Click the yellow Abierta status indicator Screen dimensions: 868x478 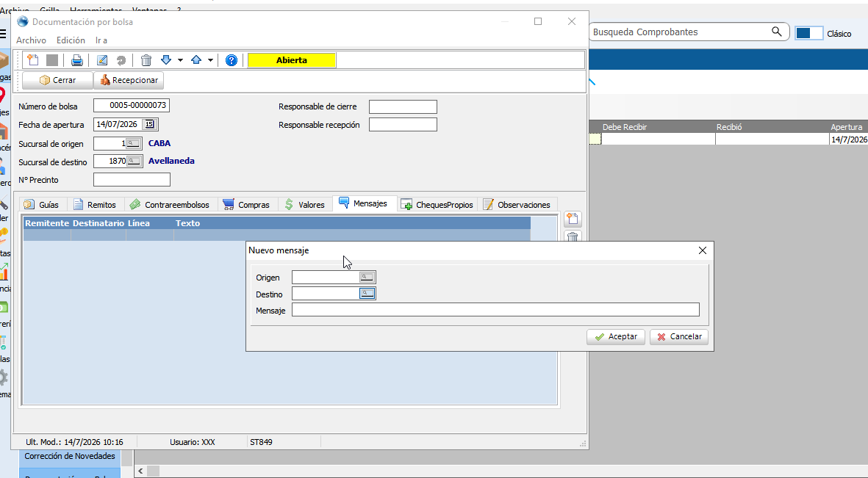292,60
